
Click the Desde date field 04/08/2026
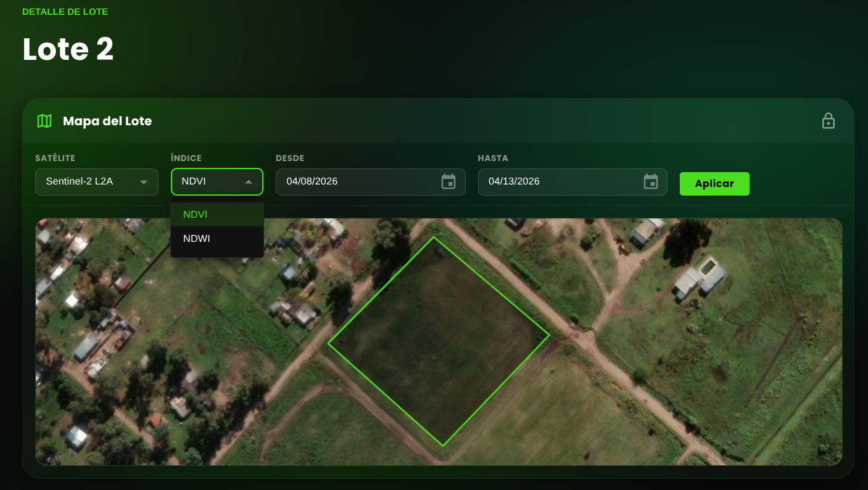tap(370, 182)
